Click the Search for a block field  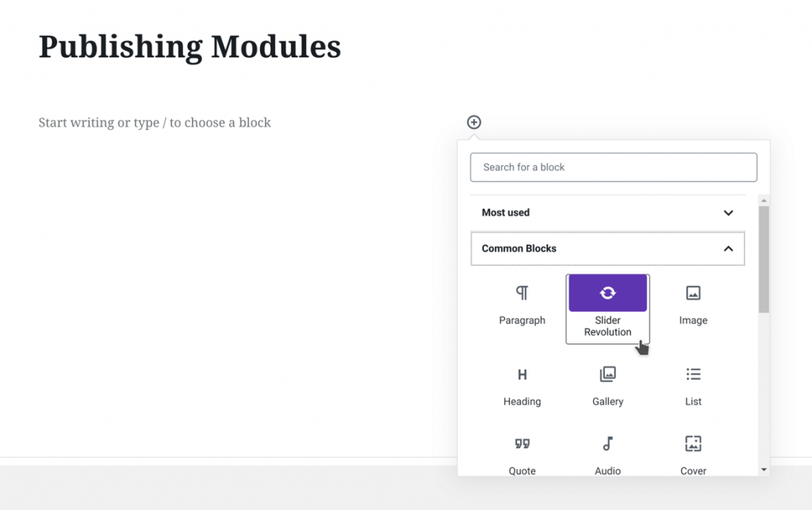[x=614, y=167]
